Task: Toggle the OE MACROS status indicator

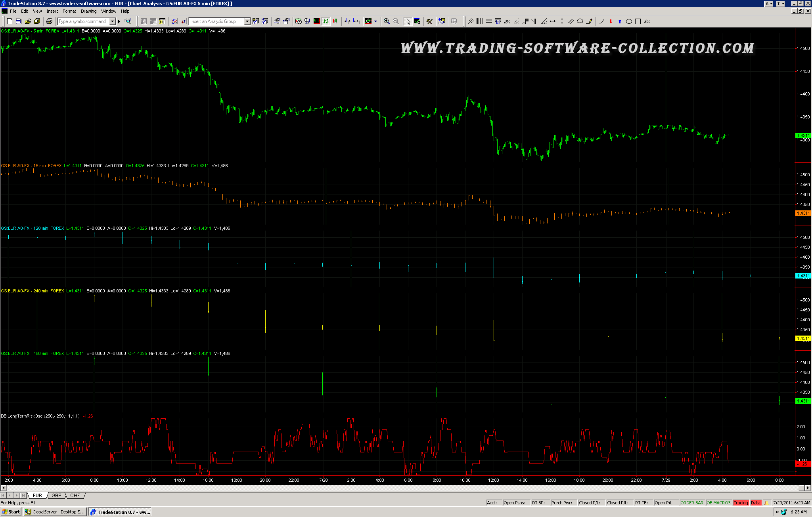Action: click(718, 503)
